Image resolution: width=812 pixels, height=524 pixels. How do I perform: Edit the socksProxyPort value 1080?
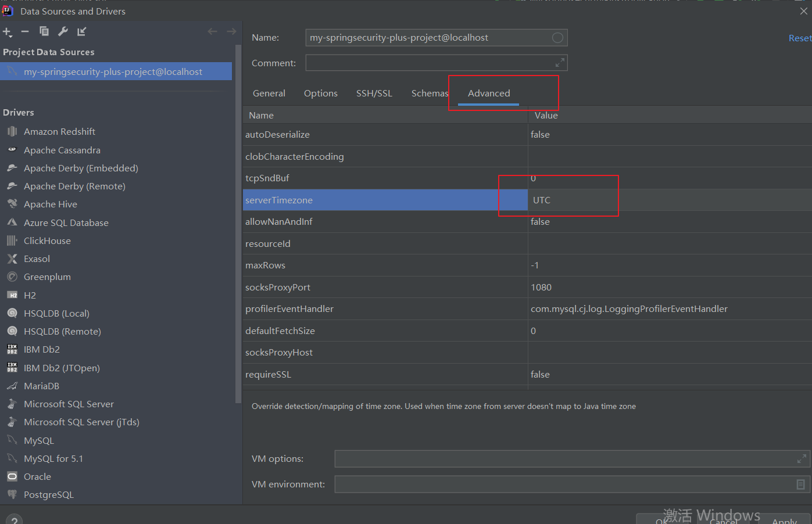670,287
